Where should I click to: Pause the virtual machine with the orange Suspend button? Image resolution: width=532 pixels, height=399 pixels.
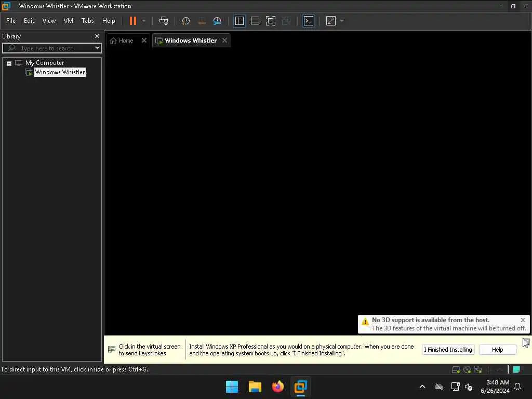pyautogui.click(x=133, y=21)
